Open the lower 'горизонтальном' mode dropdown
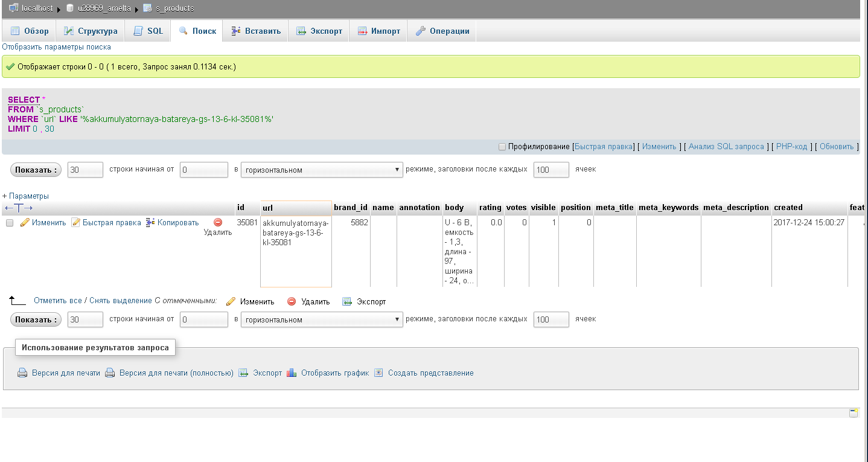This screenshot has width=868, height=462. tap(322, 319)
